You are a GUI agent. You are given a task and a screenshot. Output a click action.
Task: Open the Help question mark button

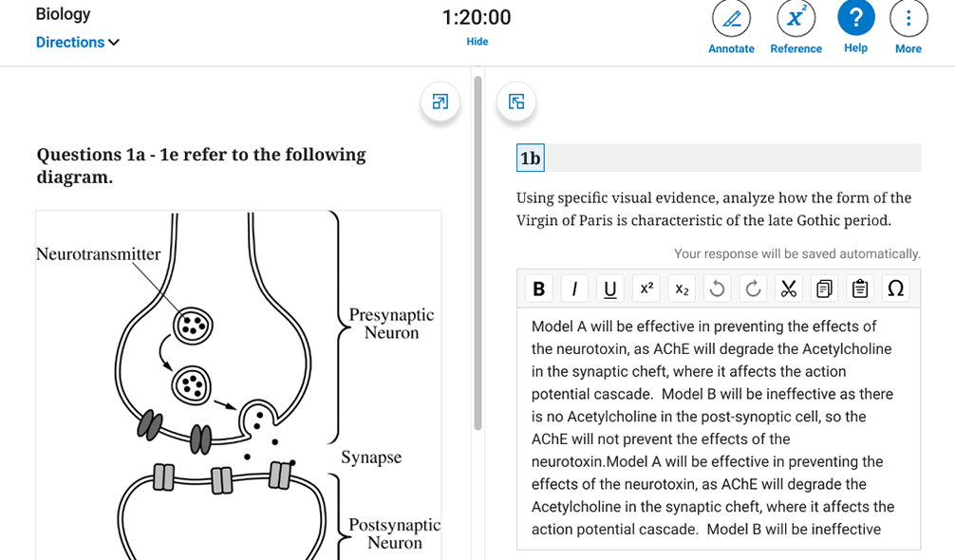tap(855, 18)
